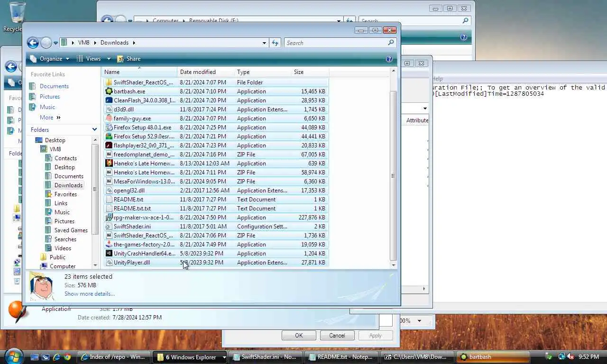Viewport: 607px width, 364px height.
Task: Select freedomplanet_demo ZIP icon
Action: 109,155
